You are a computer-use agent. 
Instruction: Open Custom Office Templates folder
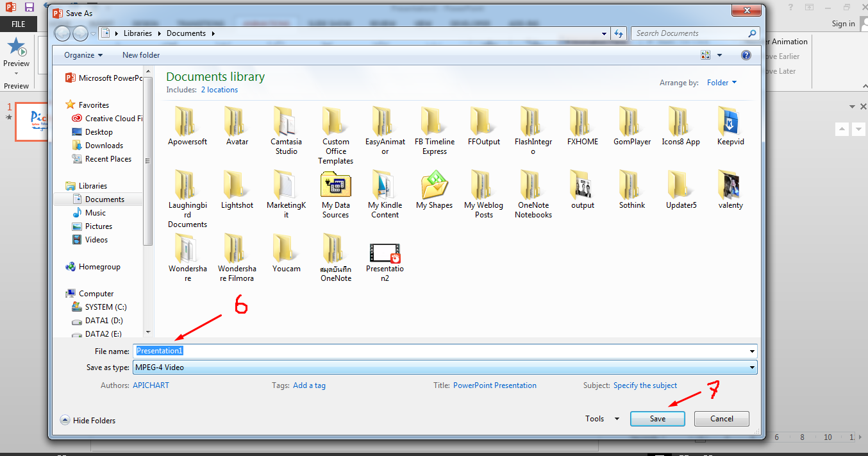coord(335,136)
